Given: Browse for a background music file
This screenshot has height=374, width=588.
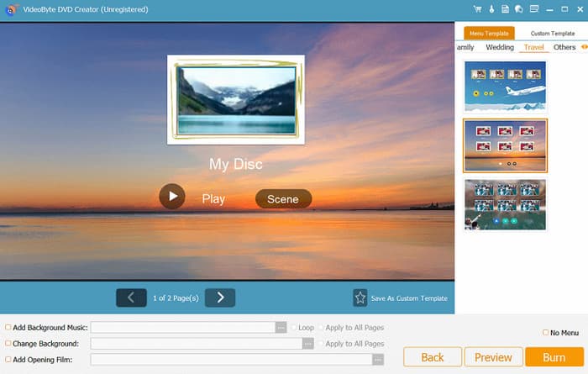Looking at the screenshot, I should point(281,328).
